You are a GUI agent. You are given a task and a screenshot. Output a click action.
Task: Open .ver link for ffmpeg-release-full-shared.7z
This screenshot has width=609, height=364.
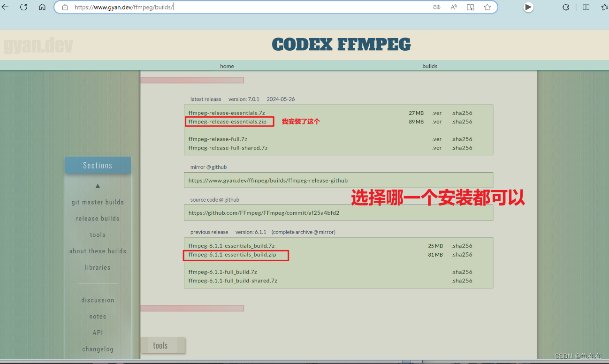coord(437,148)
